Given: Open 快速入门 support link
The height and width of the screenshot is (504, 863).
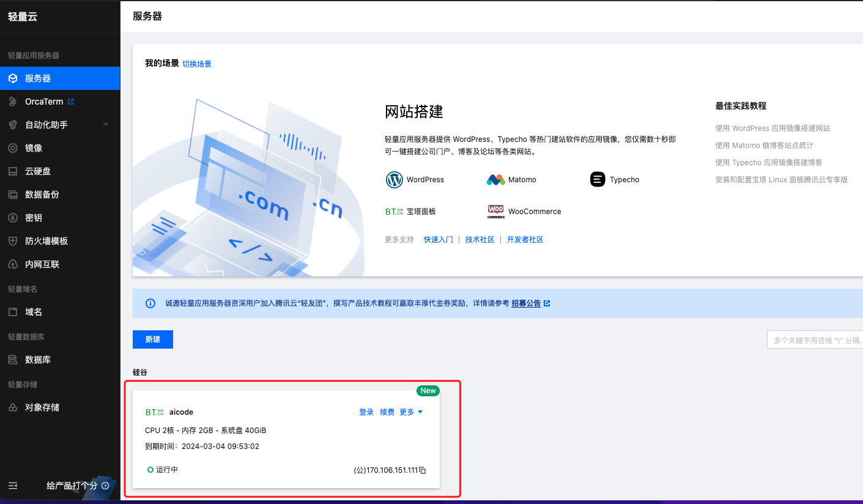Looking at the screenshot, I should click(x=439, y=240).
